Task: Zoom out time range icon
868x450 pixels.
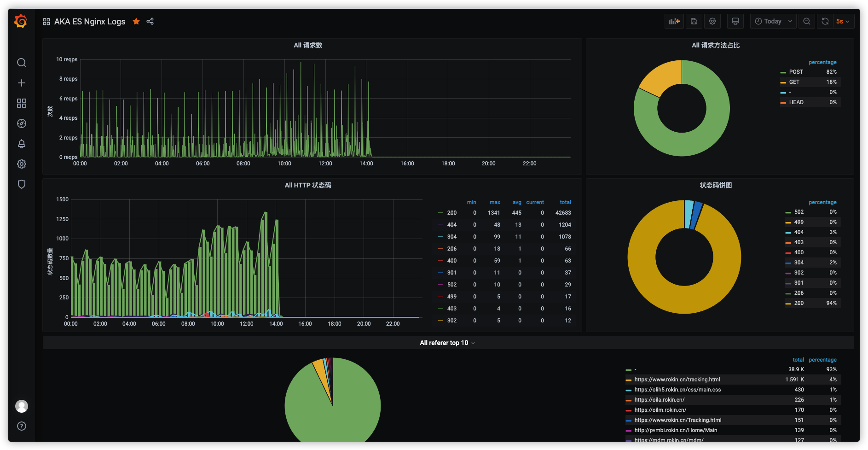Action: click(807, 21)
